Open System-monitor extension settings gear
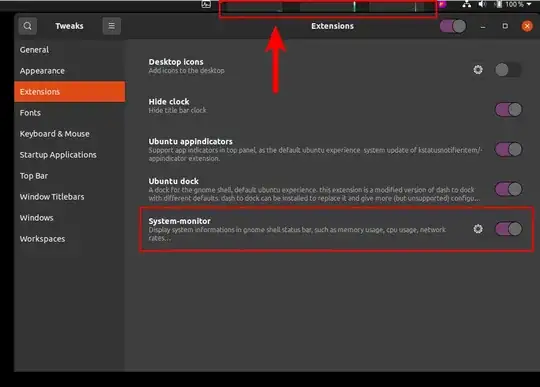This screenshot has height=387, width=540. tap(478, 229)
